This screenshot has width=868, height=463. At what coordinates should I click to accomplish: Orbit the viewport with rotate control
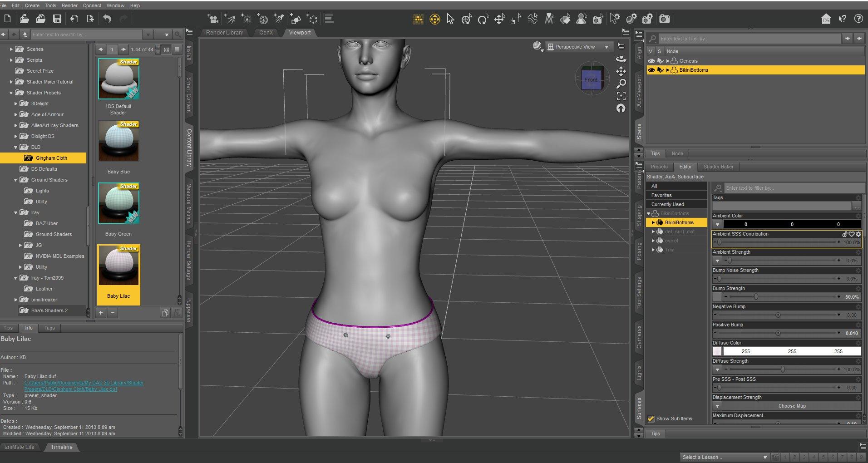tap(621, 59)
